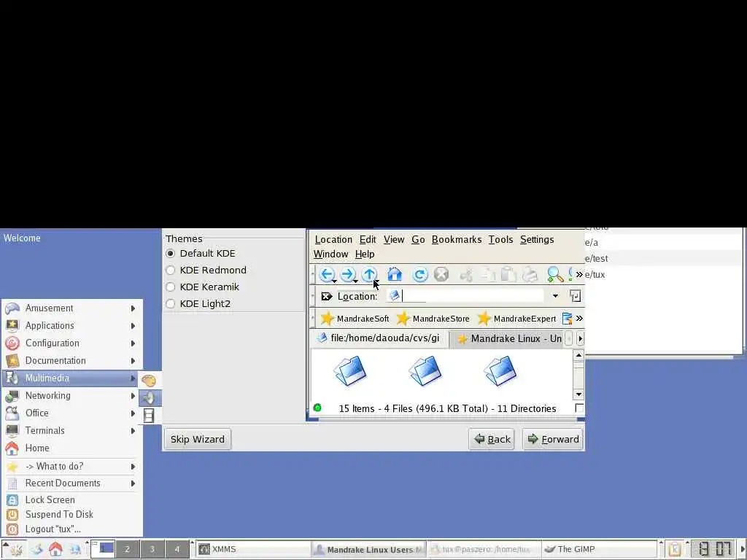The width and height of the screenshot is (747, 560).
Task: Show more toolbar buttons with chevron
Action: coord(579,274)
